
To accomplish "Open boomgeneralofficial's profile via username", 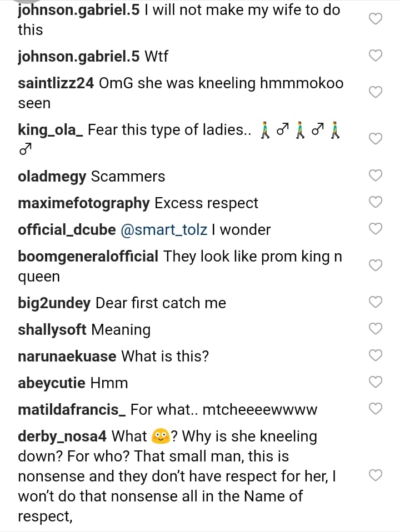I will point(88,257).
